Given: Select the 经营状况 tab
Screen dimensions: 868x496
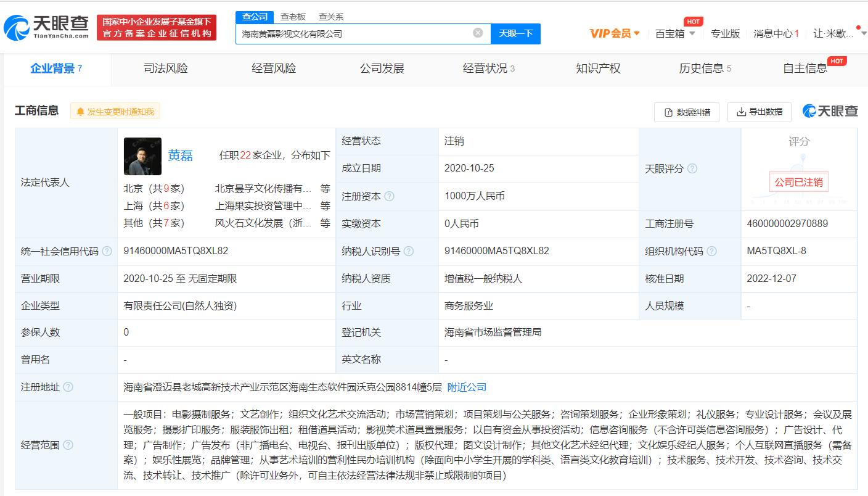Looking at the screenshot, I should (489, 68).
